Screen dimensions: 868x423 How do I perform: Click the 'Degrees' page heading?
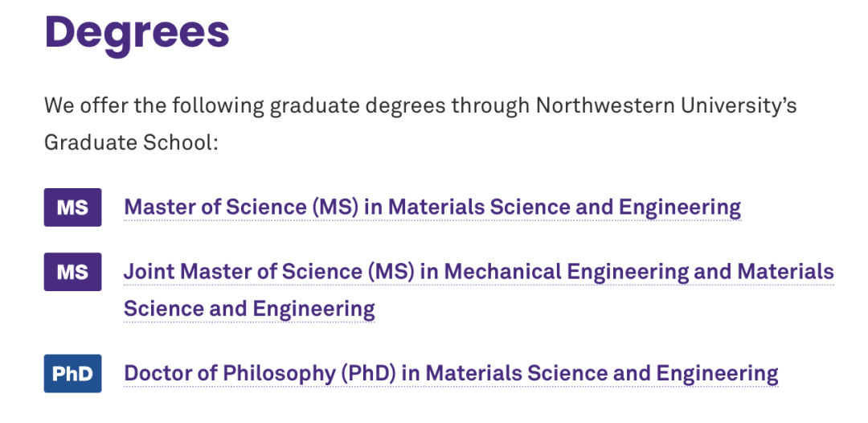[137, 32]
